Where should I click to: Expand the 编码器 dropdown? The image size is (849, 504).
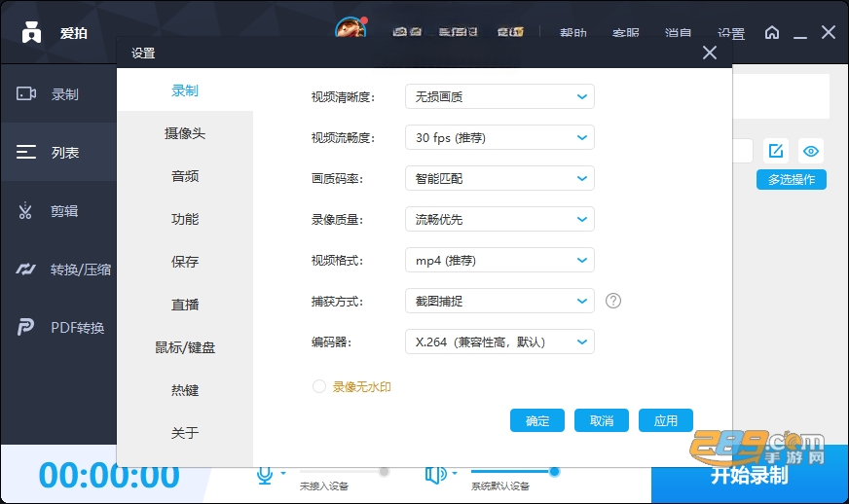point(499,342)
